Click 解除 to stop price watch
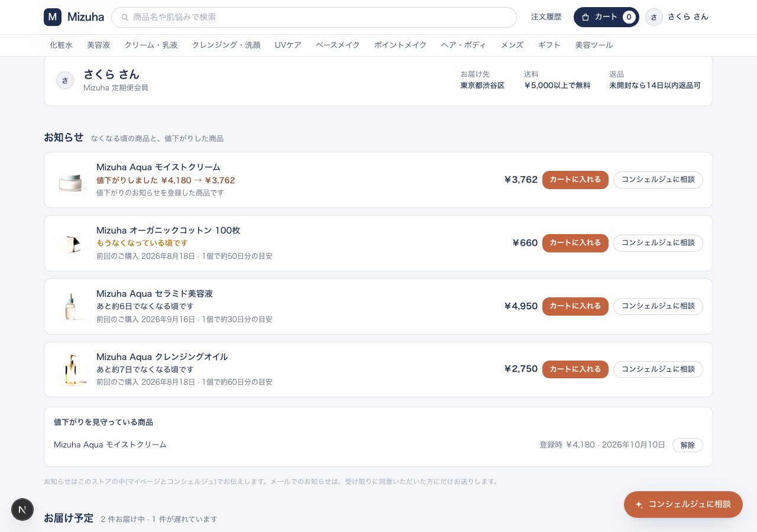 click(x=688, y=445)
